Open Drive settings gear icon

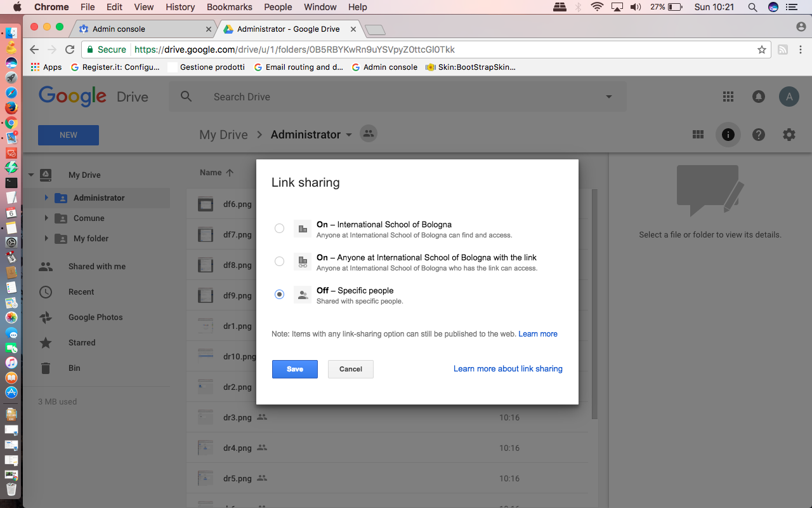click(x=789, y=135)
